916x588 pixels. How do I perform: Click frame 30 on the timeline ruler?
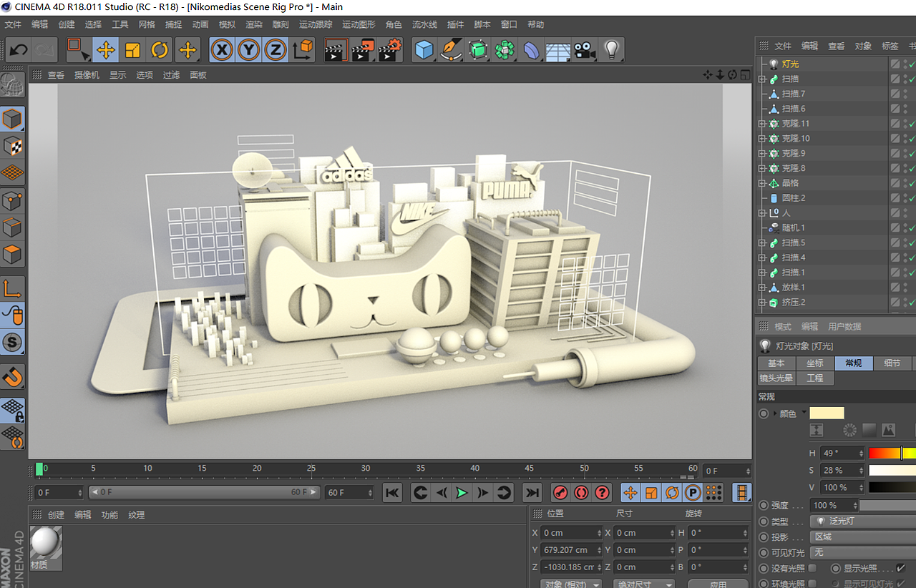click(x=366, y=469)
